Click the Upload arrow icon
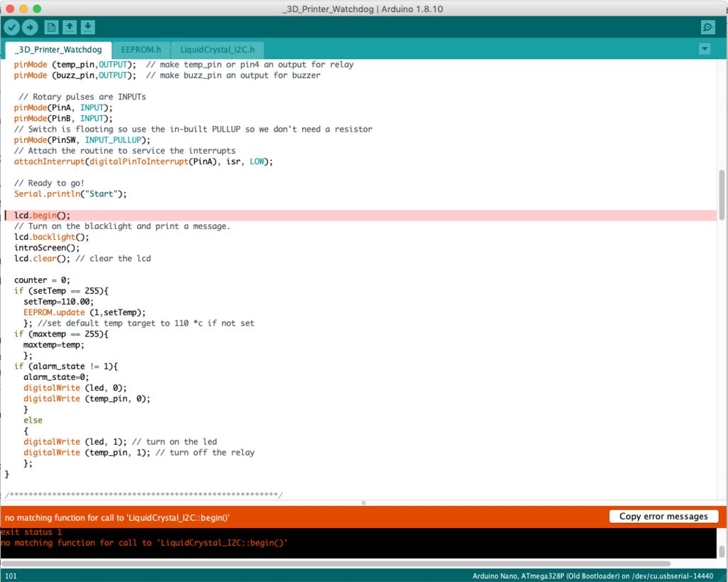 pyautogui.click(x=30, y=28)
